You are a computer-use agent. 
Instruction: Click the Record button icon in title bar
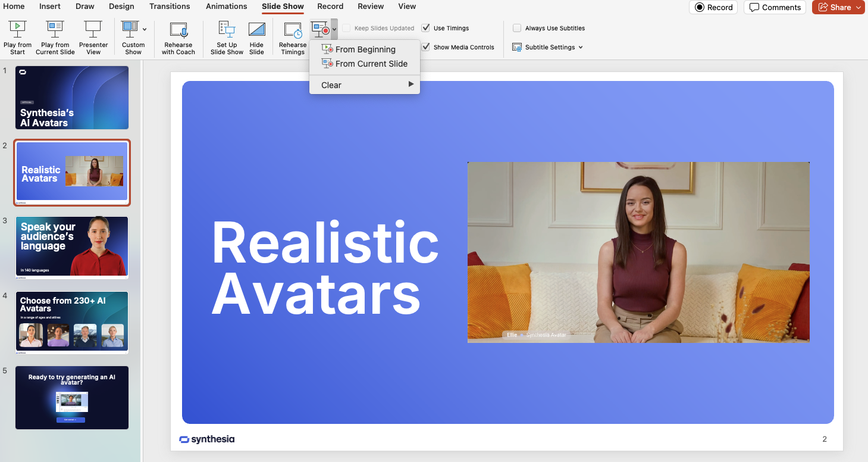click(x=699, y=7)
